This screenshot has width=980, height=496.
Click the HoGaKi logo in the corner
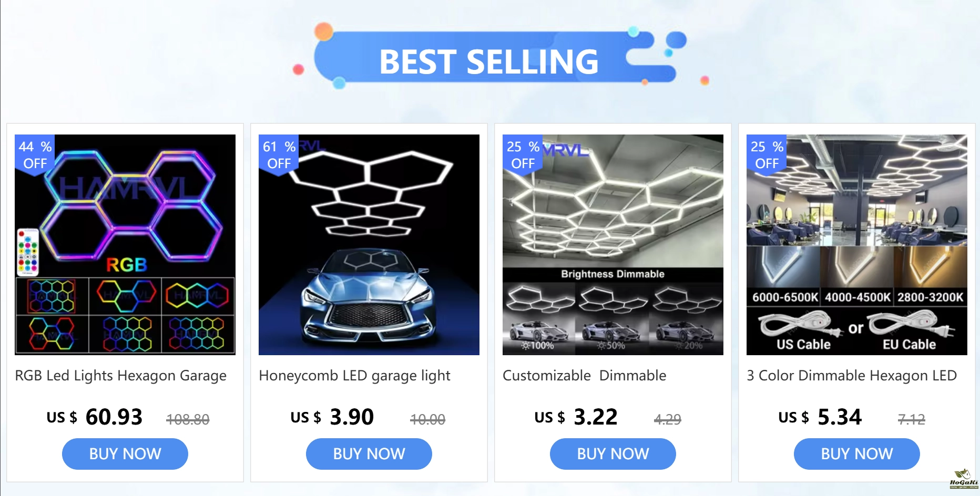click(x=964, y=479)
